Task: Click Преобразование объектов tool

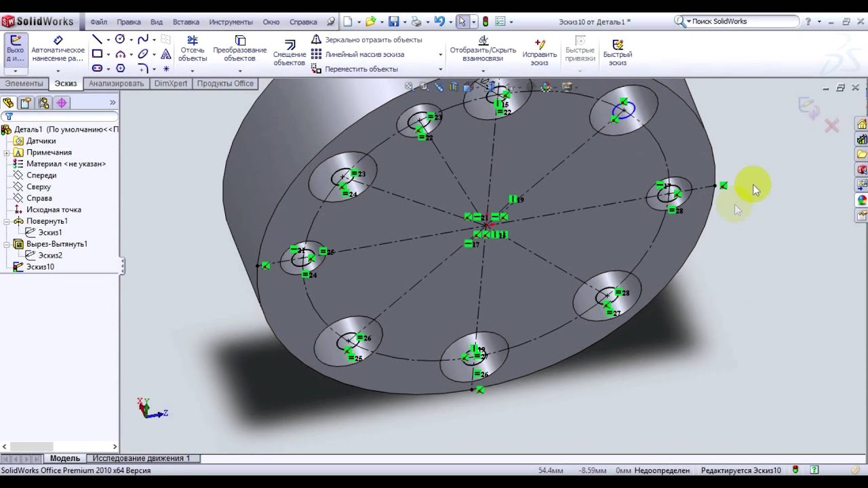Action: 240,49
